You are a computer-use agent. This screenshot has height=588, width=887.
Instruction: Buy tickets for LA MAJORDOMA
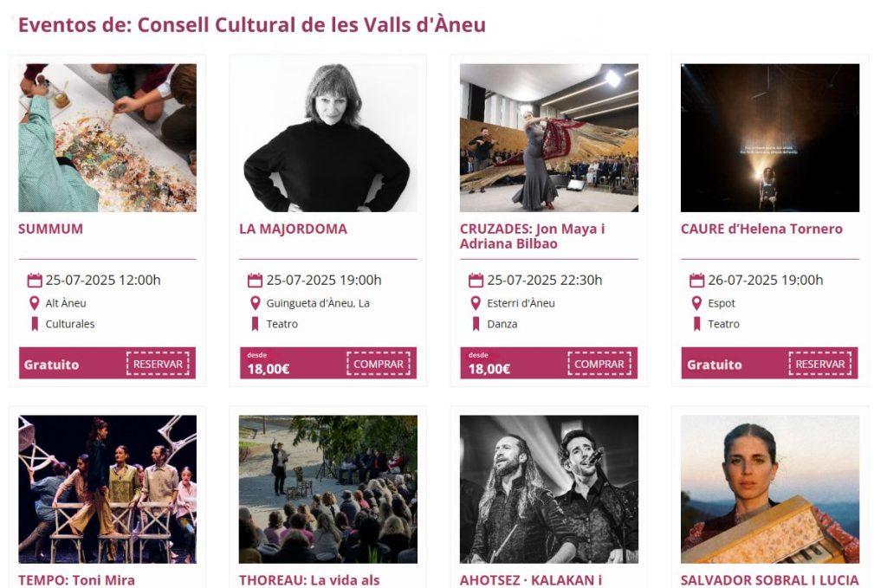pos(379,364)
